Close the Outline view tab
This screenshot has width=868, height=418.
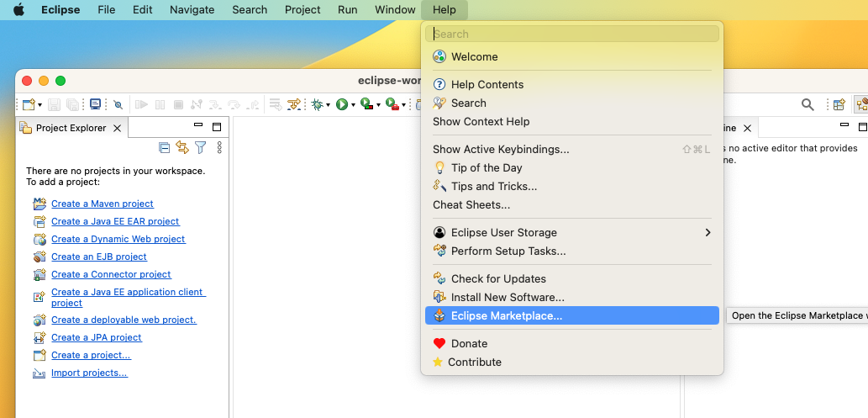(x=747, y=128)
